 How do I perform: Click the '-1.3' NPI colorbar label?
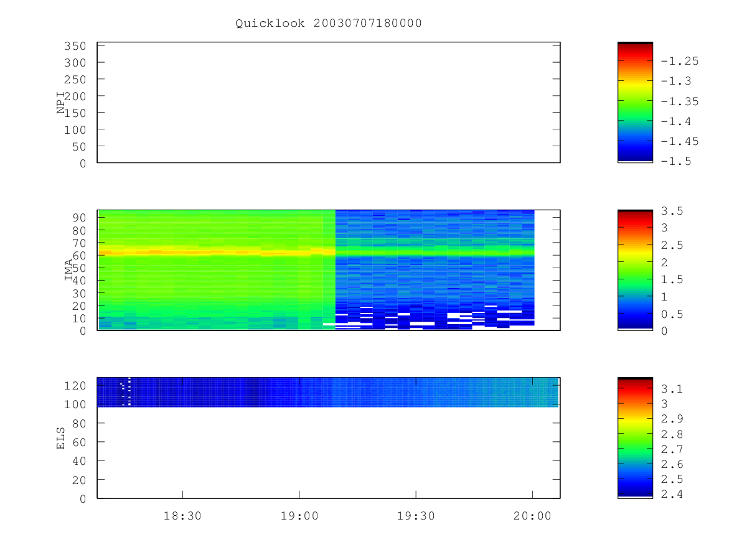coord(676,81)
